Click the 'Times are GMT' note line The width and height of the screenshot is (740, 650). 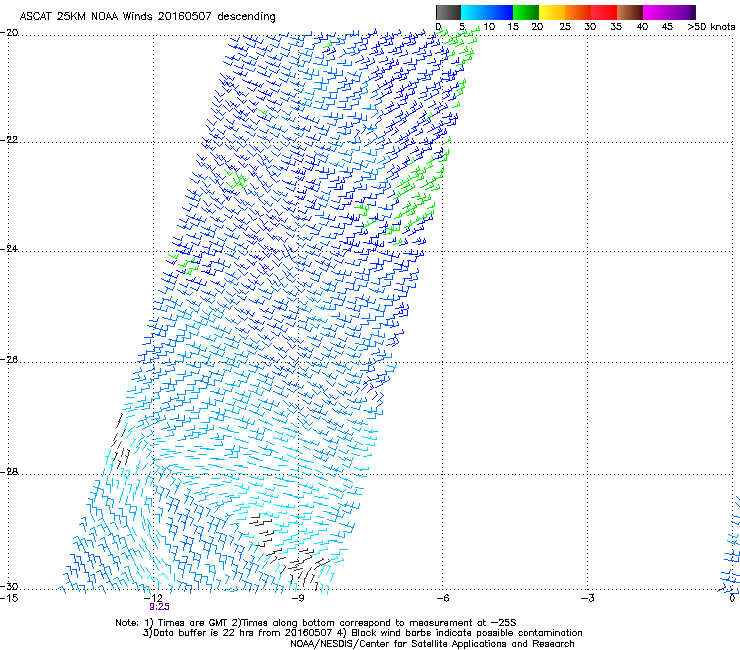pos(316,623)
